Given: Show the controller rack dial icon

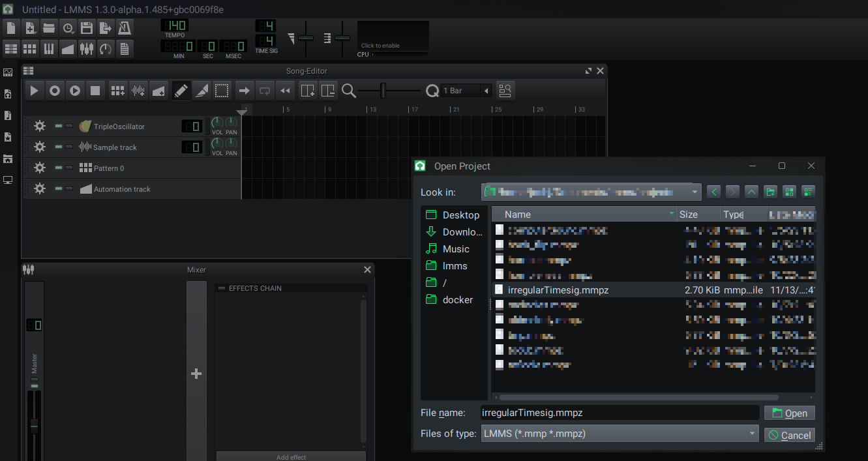Looking at the screenshot, I should (x=106, y=48).
